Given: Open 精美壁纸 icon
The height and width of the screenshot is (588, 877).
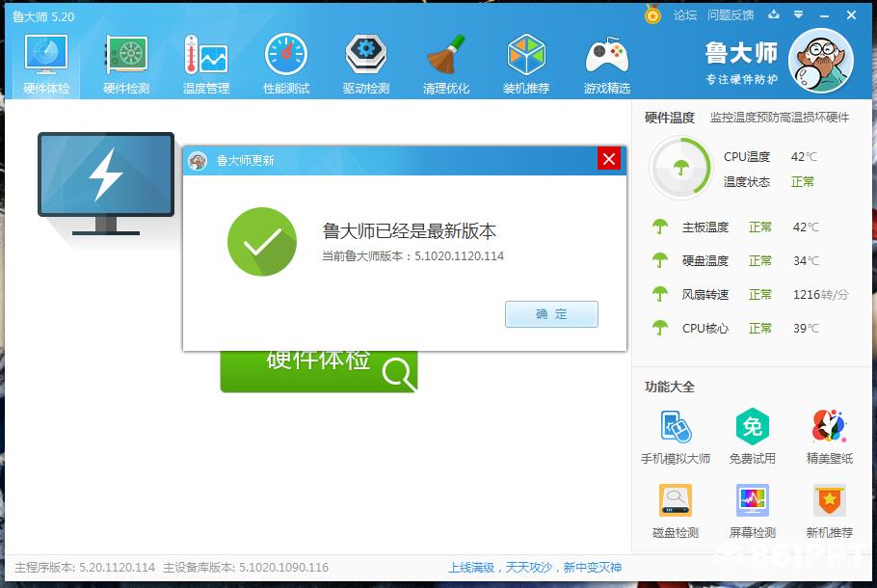Looking at the screenshot, I should (830, 426).
